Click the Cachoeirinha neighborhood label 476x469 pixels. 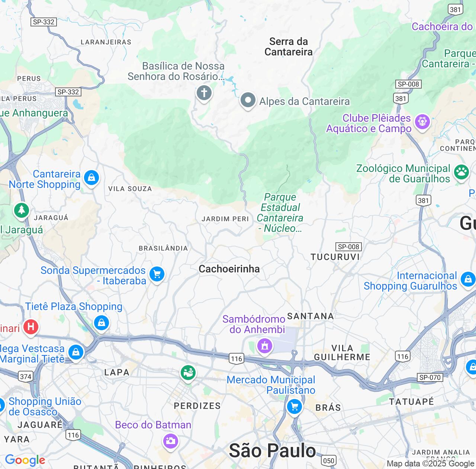pyautogui.click(x=229, y=269)
